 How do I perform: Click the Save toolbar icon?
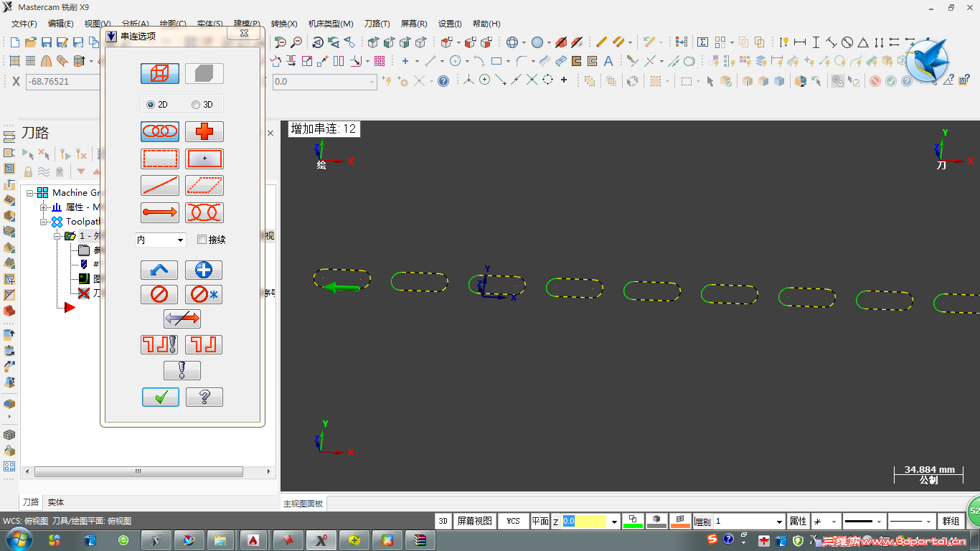(x=47, y=42)
